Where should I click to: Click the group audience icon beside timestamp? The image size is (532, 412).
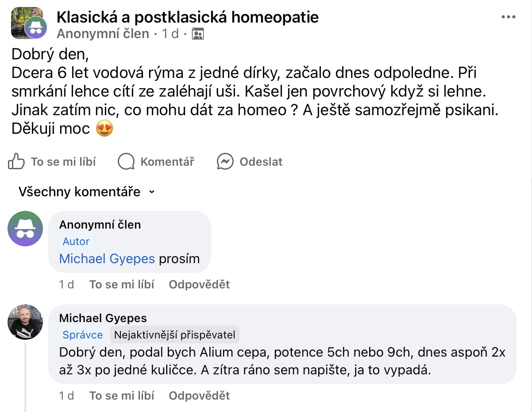tap(197, 34)
